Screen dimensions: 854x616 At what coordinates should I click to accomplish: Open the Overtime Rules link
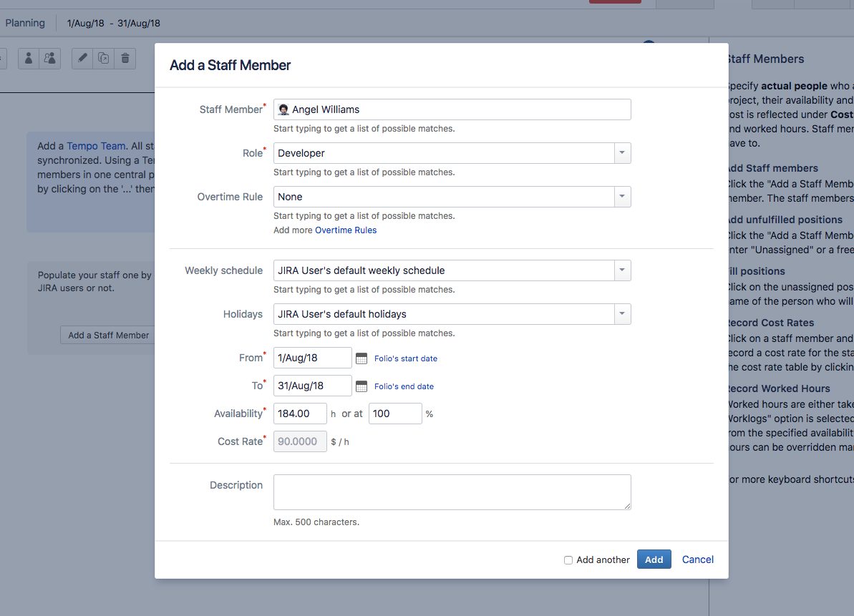coord(346,230)
